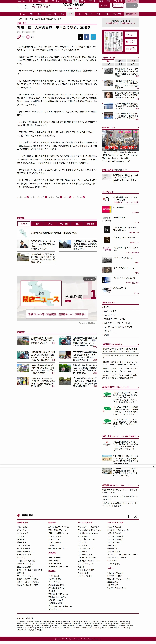
Task: Open the hamburger menu icon
Action: (19, 5)
